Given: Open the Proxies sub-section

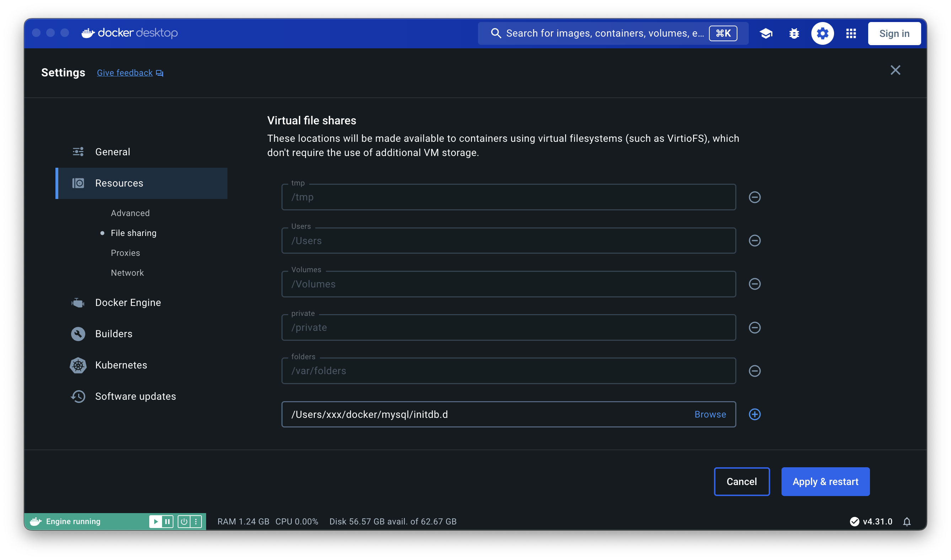Looking at the screenshot, I should click(125, 253).
